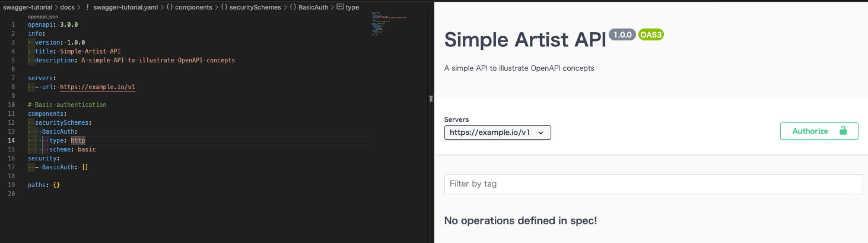This screenshot has width=868, height=243.
Task: Click the Simple Artist API heading
Action: 525,40
